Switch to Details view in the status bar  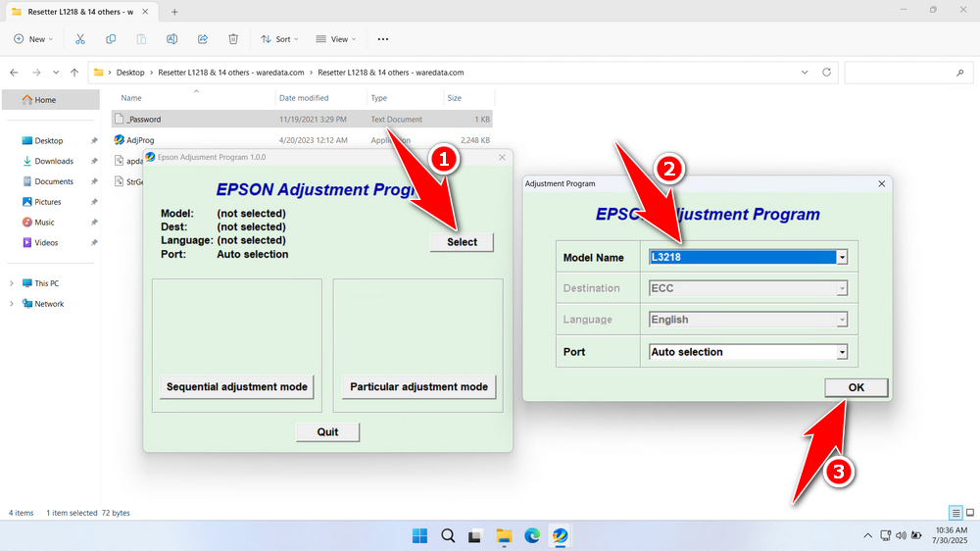coord(955,513)
